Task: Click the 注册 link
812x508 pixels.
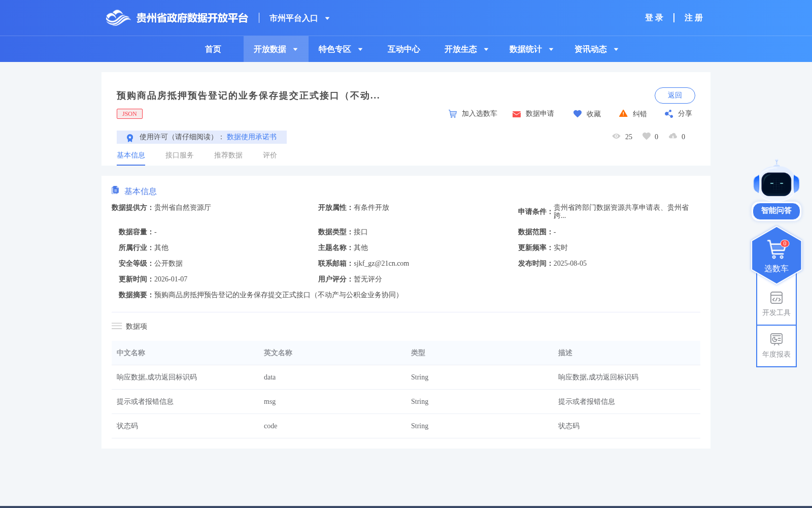Action: tap(694, 18)
